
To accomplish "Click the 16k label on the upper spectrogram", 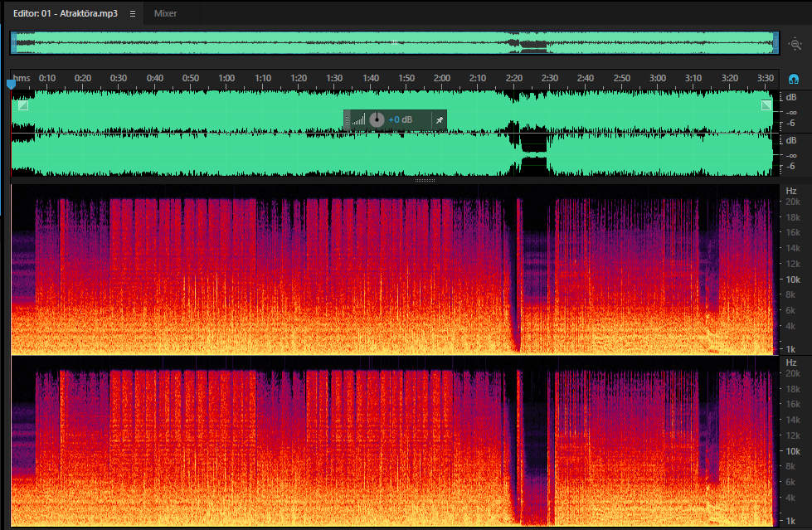I will [x=793, y=232].
